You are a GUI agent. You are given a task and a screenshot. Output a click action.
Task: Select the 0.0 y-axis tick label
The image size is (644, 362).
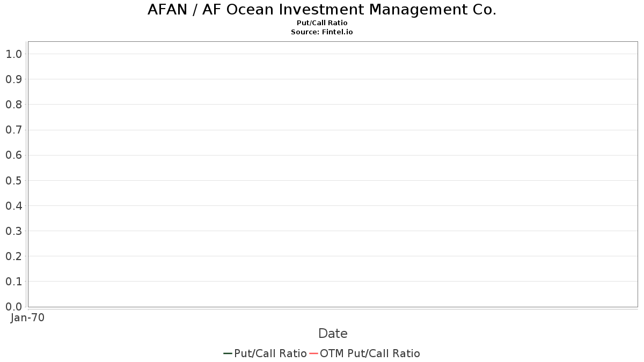(x=13, y=307)
